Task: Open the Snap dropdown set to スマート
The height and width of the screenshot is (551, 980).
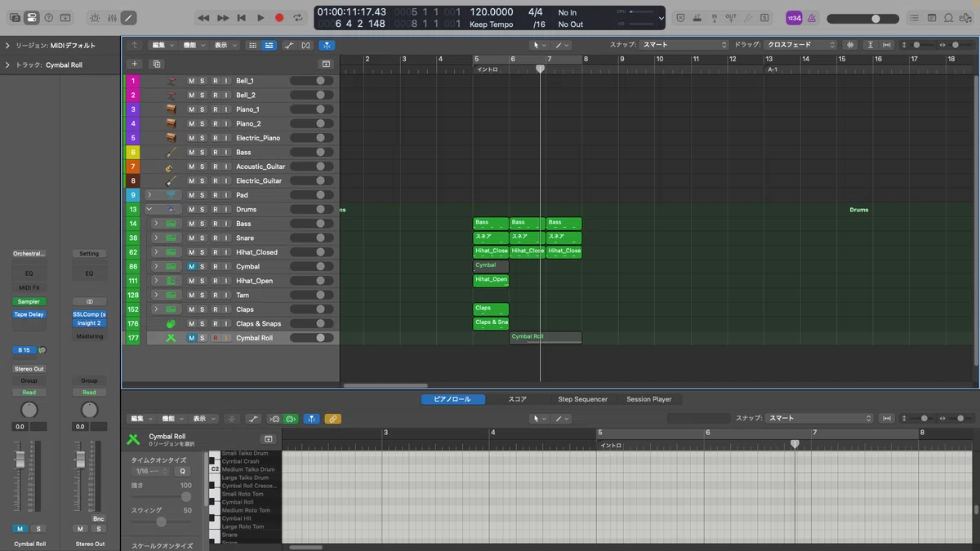Action: [x=683, y=45]
